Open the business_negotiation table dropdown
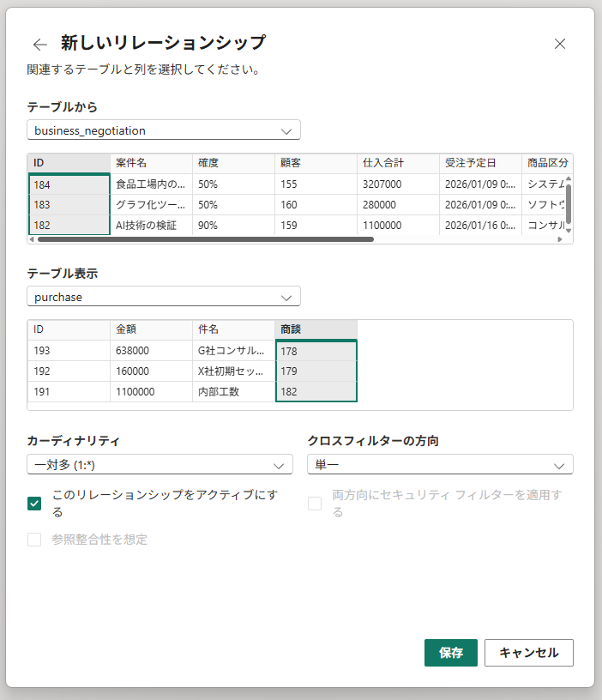 tap(164, 130)
